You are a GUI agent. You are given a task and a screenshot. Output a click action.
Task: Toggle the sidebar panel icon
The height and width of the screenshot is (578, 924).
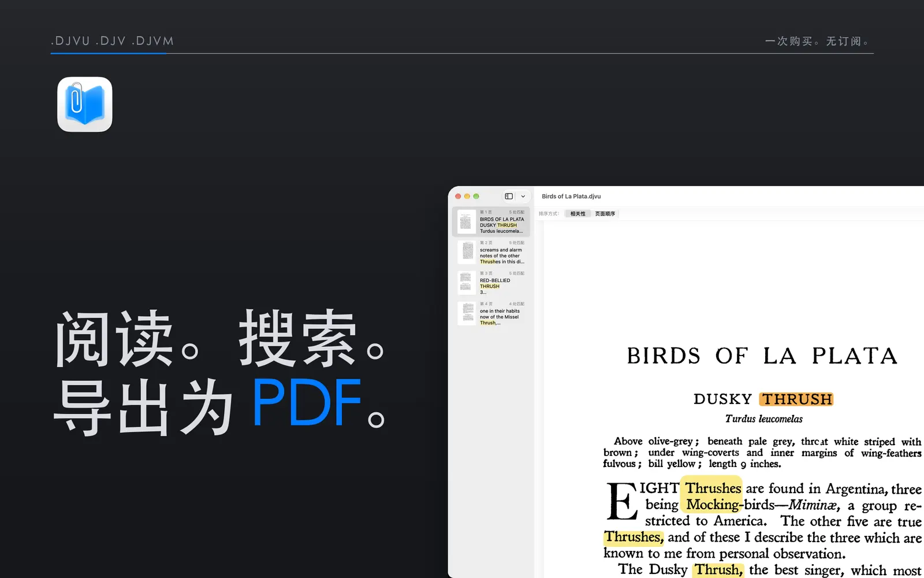coord(509,197)
